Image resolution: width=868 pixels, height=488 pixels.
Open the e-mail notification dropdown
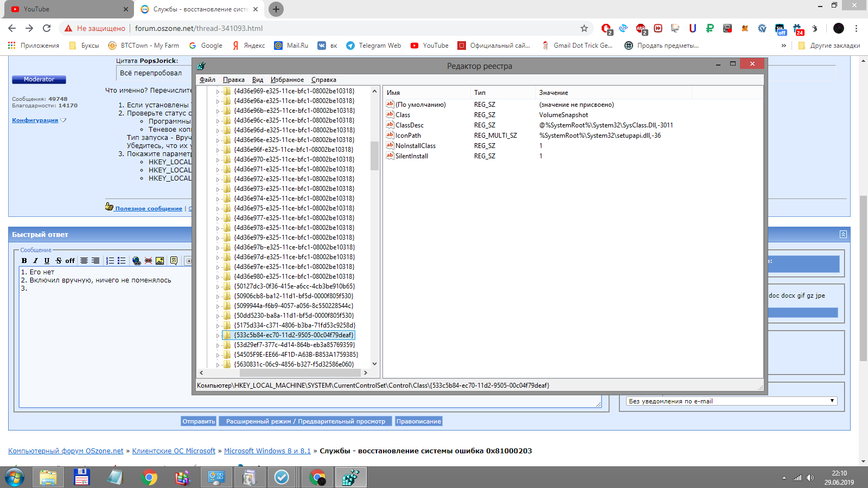click(x=732, y=401)
